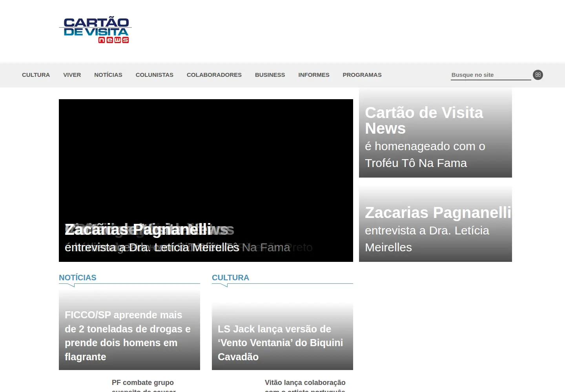Focus the 'Busque no site' search field
Screen dimensions: 565x392
[x=491, y=75]
